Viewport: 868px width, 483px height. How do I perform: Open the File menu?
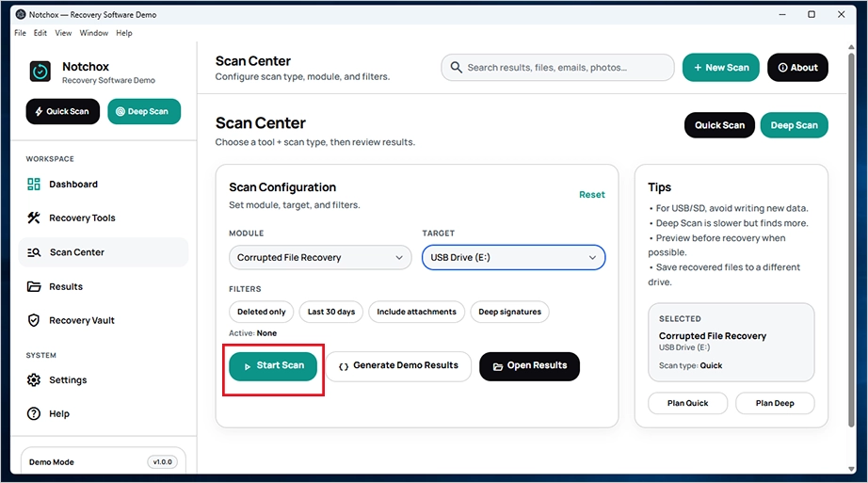click(x=20, y=33)
